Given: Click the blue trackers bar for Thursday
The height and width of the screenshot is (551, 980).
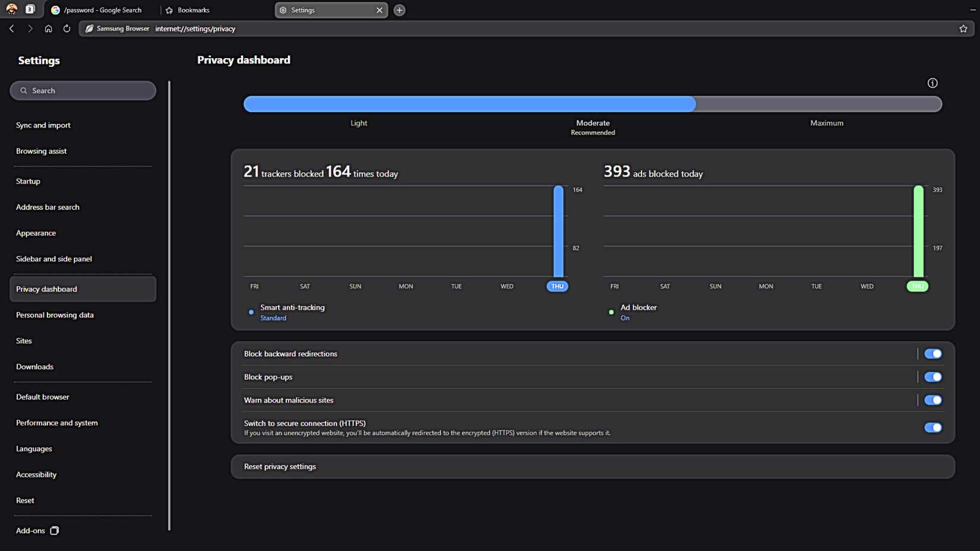Looking at the screenshot, I should point(558,231).
